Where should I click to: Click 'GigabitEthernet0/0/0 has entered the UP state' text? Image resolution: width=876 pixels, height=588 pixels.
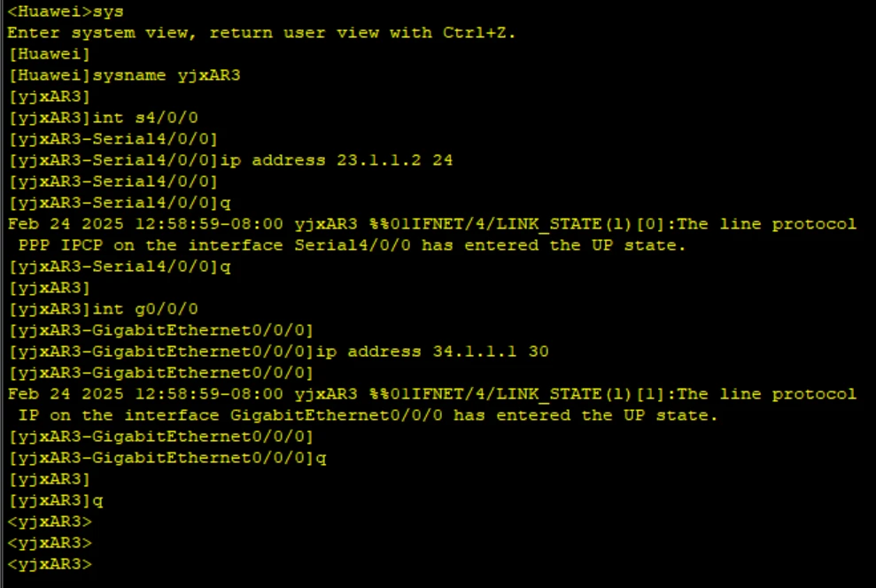pyautogui.click(x=474, y=415)
